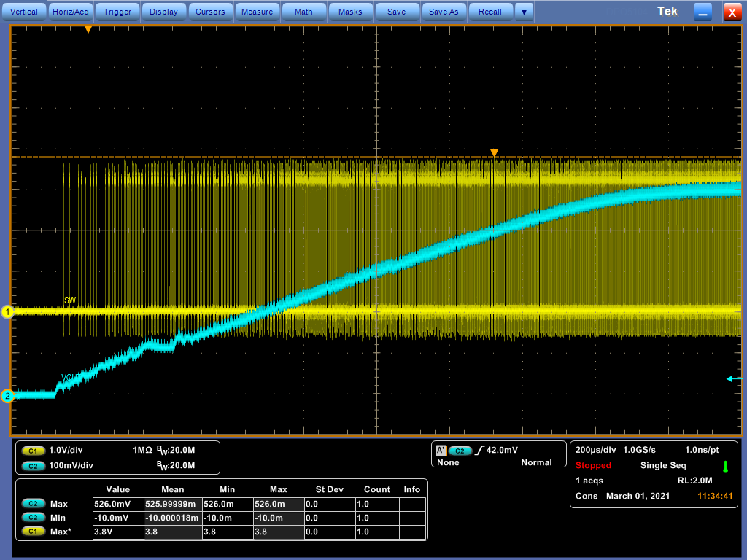Screen dimensions: 747x560
Task: Click the Single Seq acquisition mode
Action: tap(663, 466)
